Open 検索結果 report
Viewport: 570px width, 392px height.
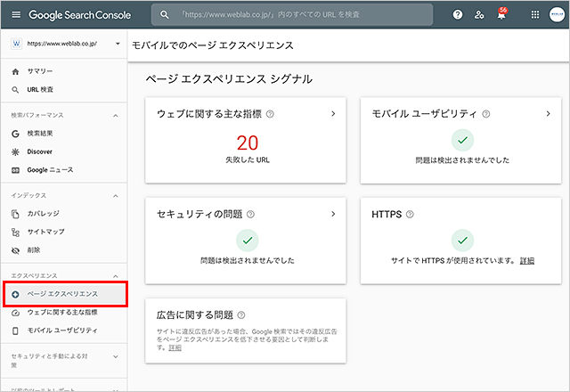click(x=40, y=134)
